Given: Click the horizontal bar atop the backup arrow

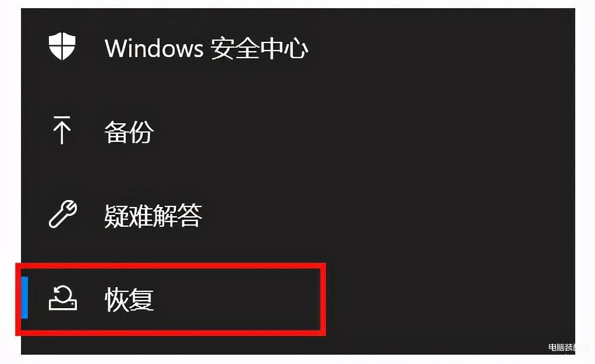Looking at the screenshot, I should (62, 117).
